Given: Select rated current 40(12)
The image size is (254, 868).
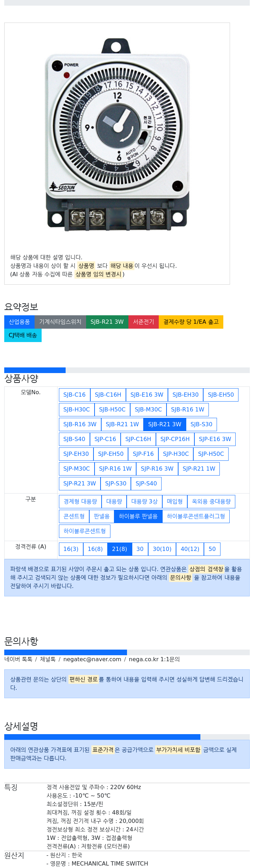Looking at the screenshot, I should pyautogui.click(x=190, y=549).
